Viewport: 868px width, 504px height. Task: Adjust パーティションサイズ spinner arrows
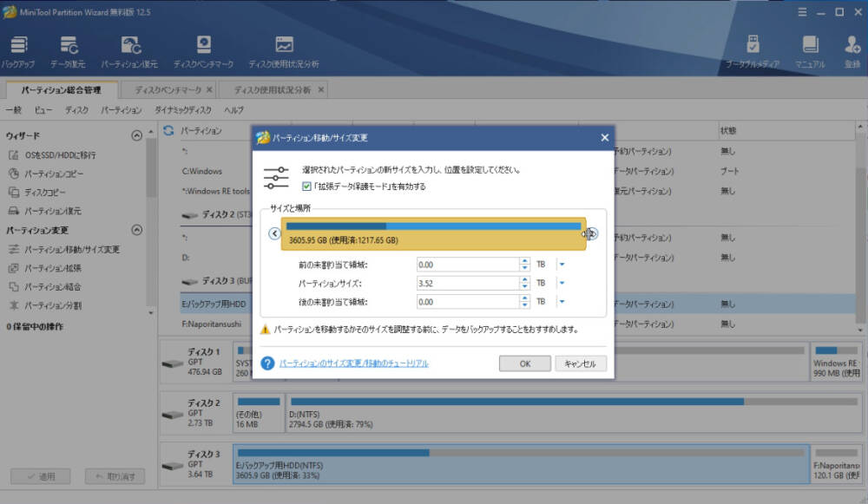[524, 283]
